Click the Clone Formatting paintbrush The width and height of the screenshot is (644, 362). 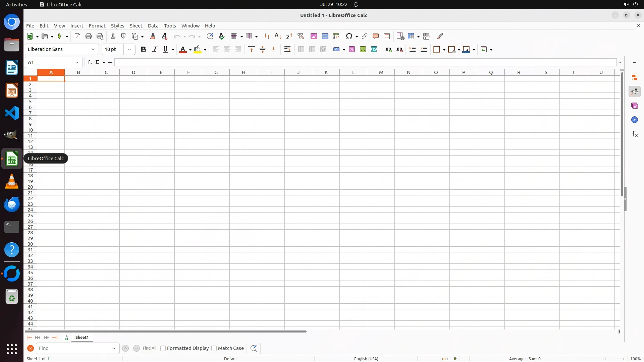click(x=153, y=36)
